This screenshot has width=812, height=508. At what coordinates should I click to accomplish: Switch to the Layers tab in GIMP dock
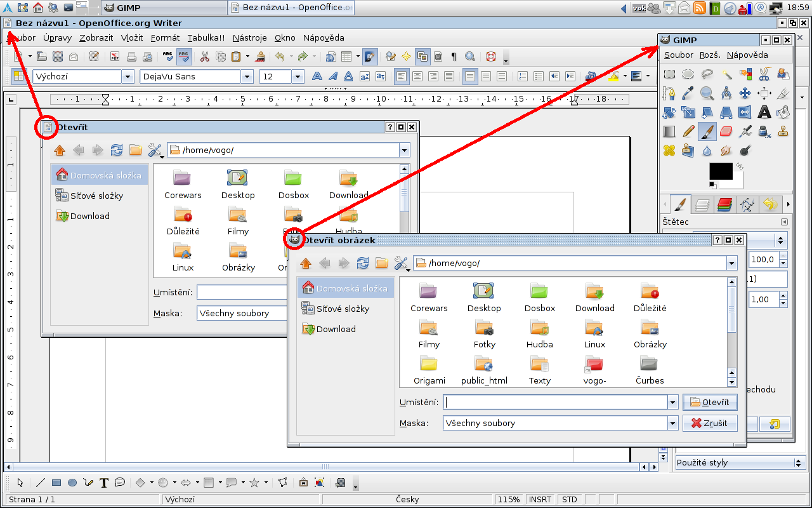pos(702,204)
